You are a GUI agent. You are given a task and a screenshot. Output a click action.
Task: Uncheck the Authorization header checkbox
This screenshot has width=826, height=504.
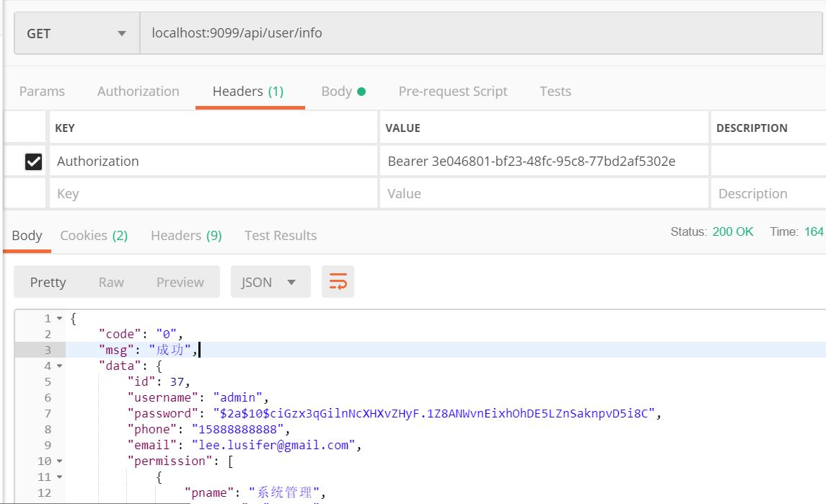tap(34, 162)
